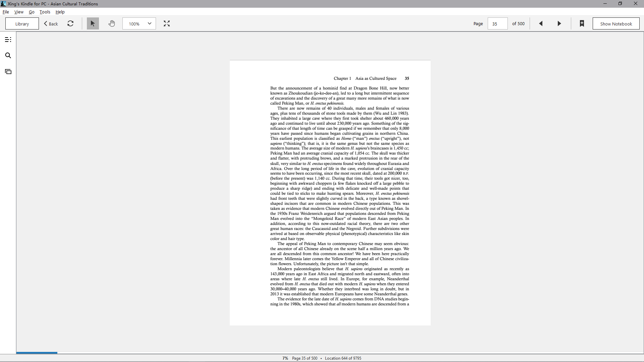The width and height of the screenshot is (644, 362).
Task: Open the View menu
Action: pos(19,12)
